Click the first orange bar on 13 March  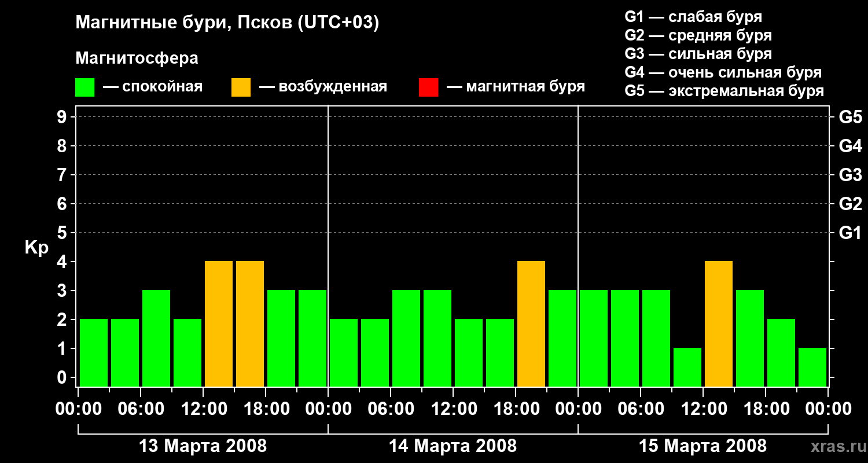tap(219, 324)
